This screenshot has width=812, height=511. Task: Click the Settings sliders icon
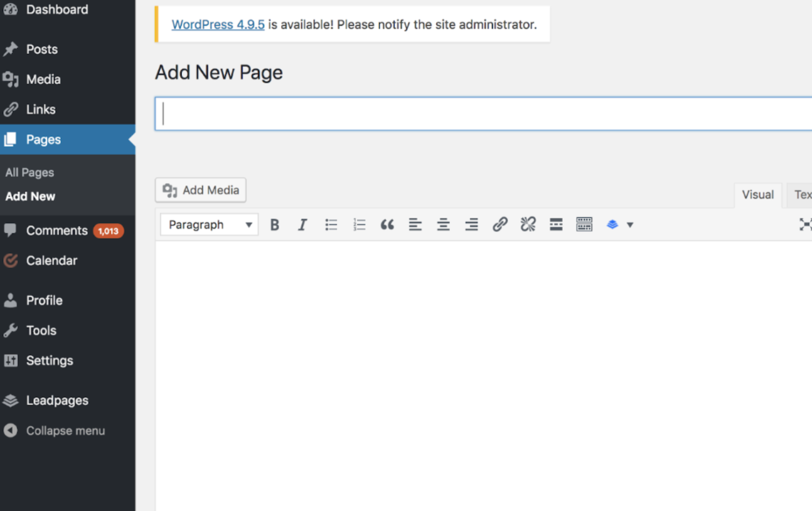[x=11, y=360]
